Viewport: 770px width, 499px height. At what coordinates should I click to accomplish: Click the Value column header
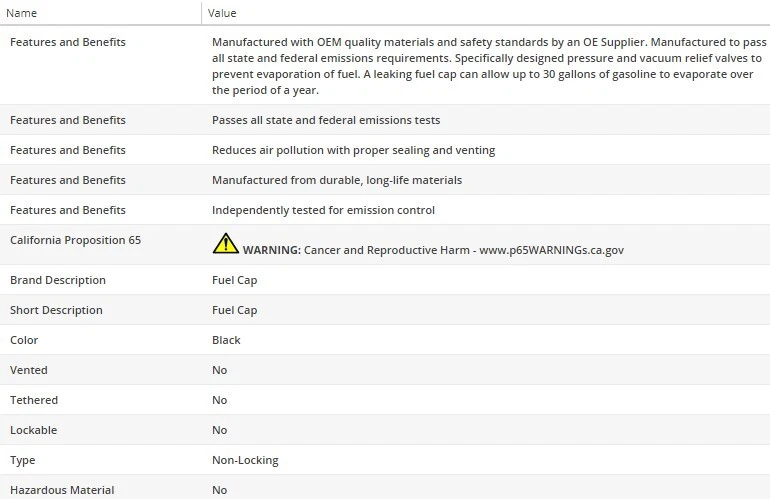pos(222,13)
